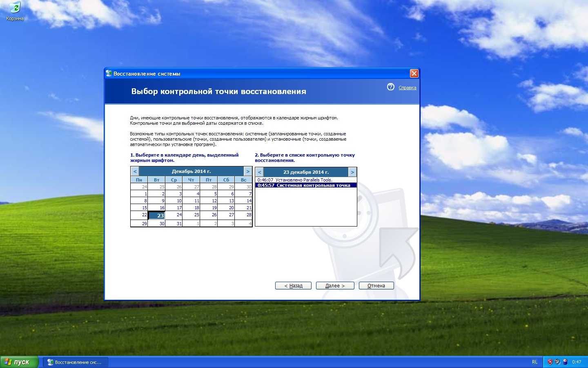Click the Пн weekday column header
The width and height of the screenshot is (588, 368).
[x=139, y=180]
